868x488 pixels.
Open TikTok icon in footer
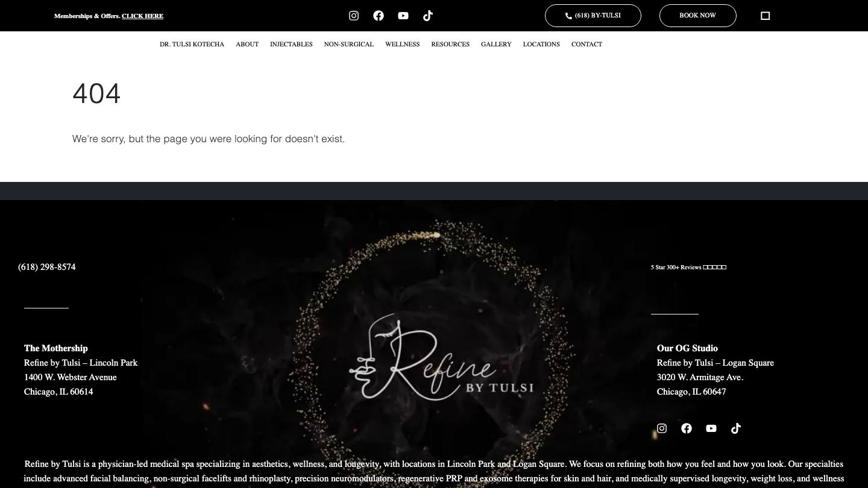coord(736,428)
